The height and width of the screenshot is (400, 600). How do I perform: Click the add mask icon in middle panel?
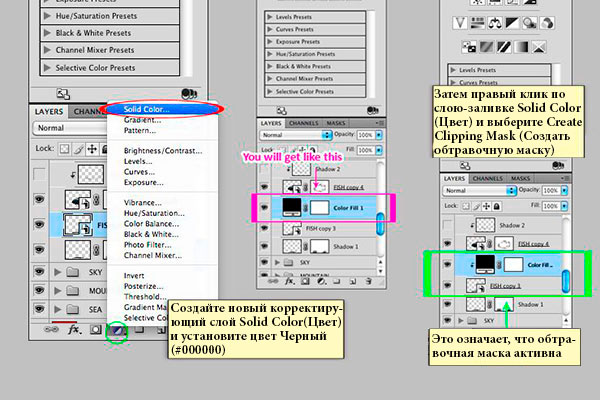coord(305,282)
